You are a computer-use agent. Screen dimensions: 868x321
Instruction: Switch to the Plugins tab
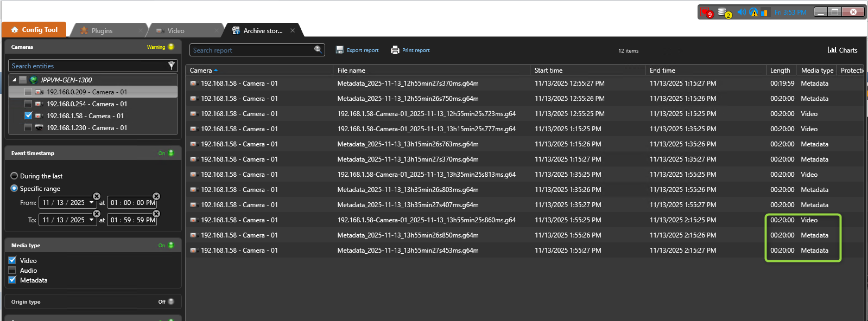click(x=102, y=31)
